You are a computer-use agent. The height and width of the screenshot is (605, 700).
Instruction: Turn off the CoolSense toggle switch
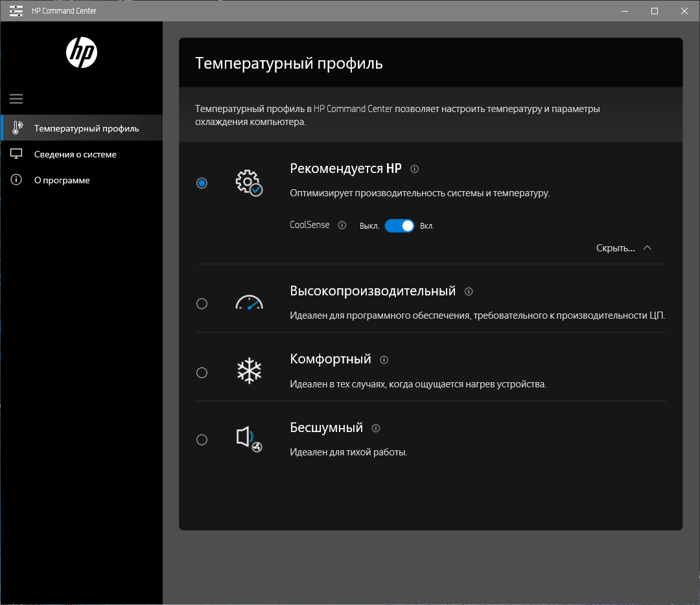coord(399,225)
